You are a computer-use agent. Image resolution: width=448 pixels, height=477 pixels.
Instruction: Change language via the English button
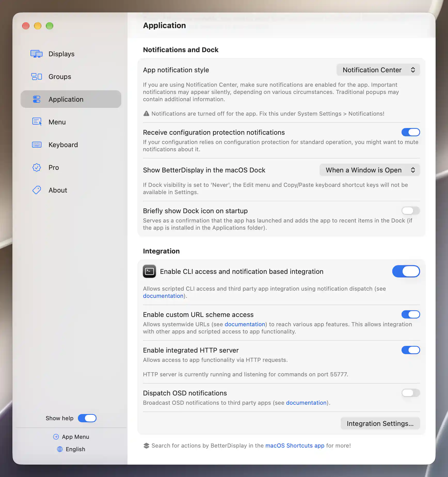pyautogui.click(x=71, y=449)
